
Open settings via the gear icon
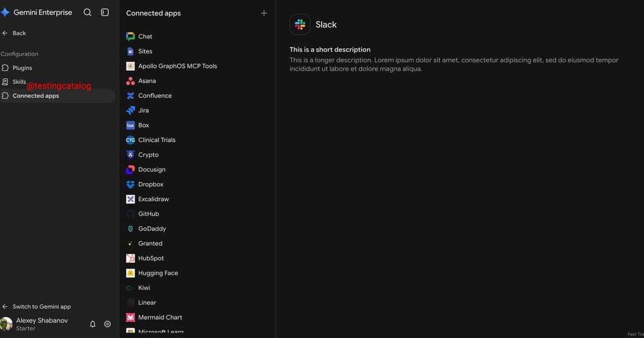pyautogui.click(x=107, y=324)
